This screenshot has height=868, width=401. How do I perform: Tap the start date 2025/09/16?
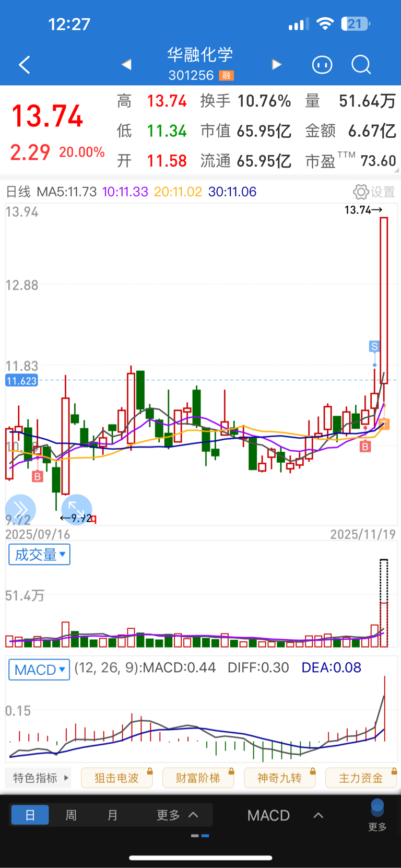click(38, 534)
